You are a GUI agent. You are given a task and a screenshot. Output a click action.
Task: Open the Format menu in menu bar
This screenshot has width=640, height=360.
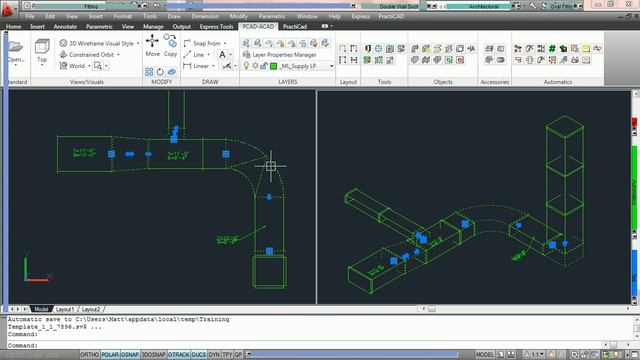(x=122, y=16)
